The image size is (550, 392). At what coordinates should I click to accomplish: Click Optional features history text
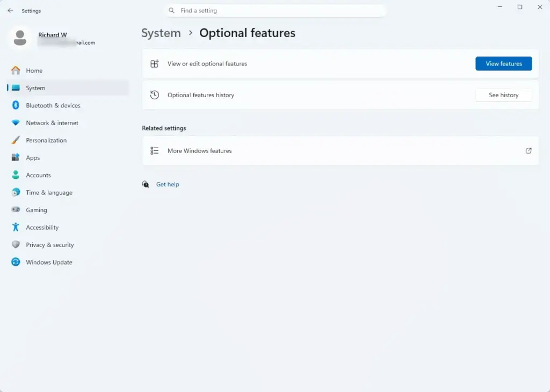(x=201, y=95)
